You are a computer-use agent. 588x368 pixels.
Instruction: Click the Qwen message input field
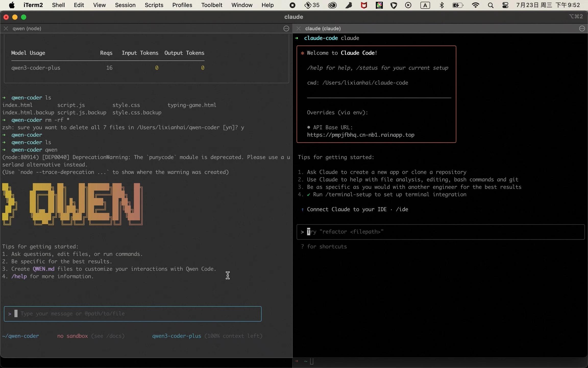click(x=133, y=314)
